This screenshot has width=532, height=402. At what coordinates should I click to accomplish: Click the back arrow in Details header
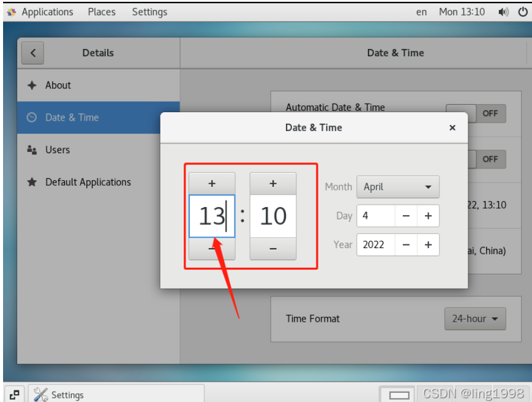tap(32, 53)
